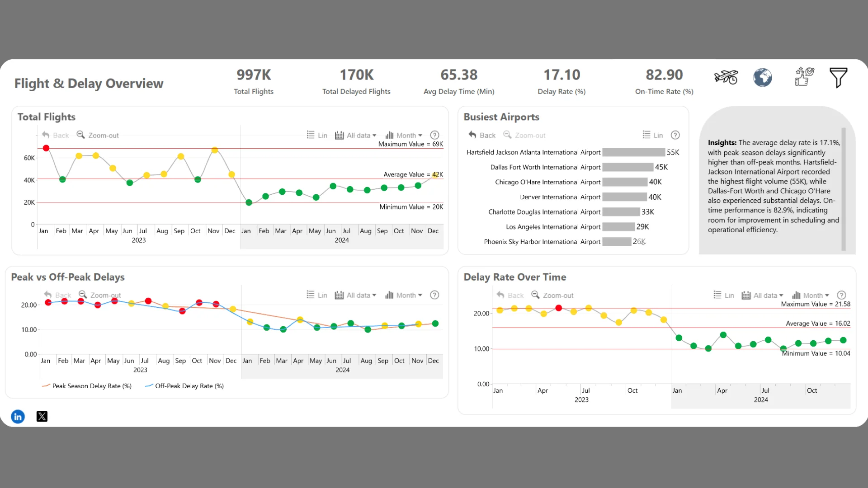Click Back in Delay Rate Over Time
Viewport: 868px width, 488px height.
coord(510,295)
